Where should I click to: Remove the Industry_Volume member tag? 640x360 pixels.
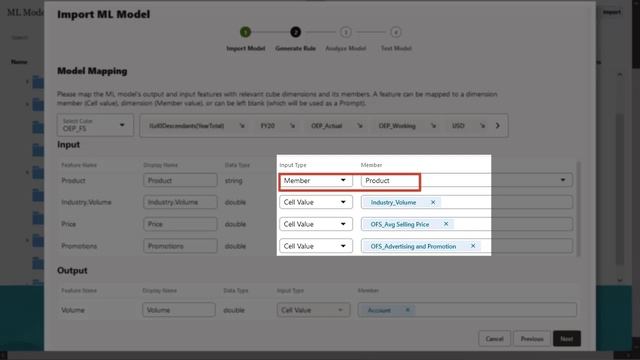point(433,202)
